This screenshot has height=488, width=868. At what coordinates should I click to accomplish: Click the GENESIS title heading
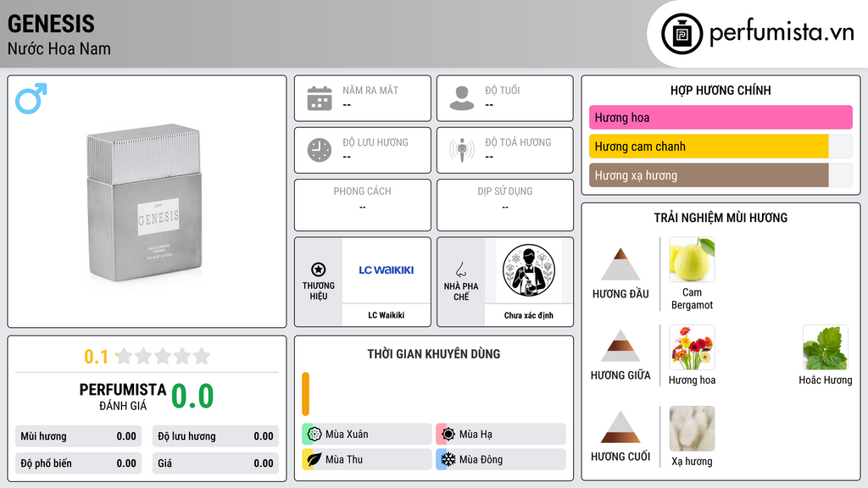pyautogui.click(x=51, y=24)
